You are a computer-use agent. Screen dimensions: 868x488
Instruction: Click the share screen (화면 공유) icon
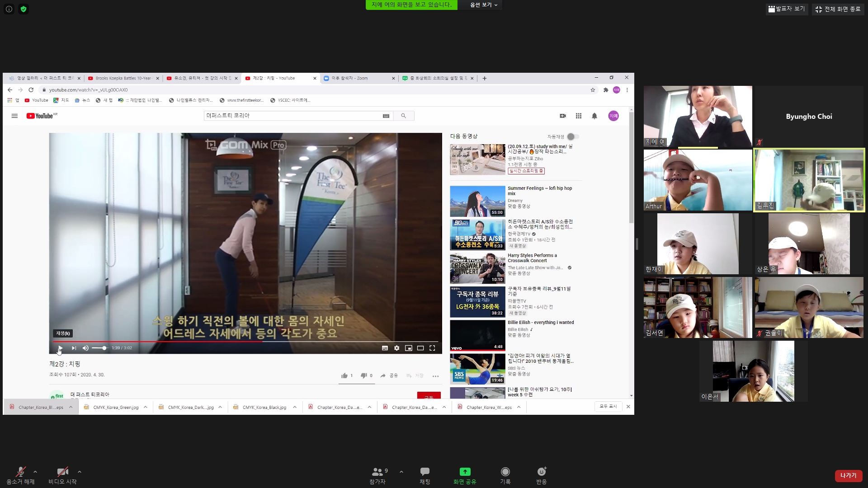[x=465, y=472]
